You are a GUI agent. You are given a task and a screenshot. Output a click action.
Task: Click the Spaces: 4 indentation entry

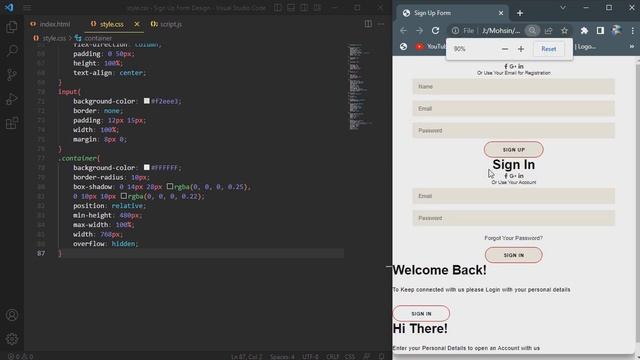coord(282,356)
